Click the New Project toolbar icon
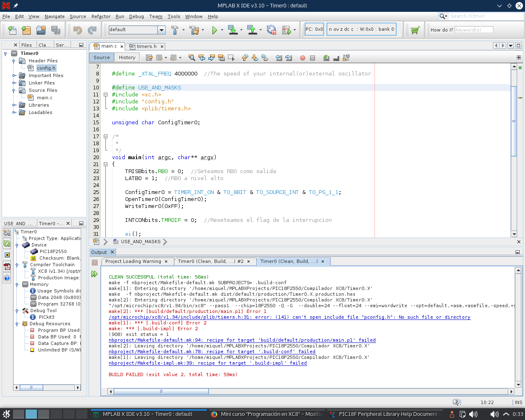The image size is (525, 420). pyautogui.click(x=26, y=30)
